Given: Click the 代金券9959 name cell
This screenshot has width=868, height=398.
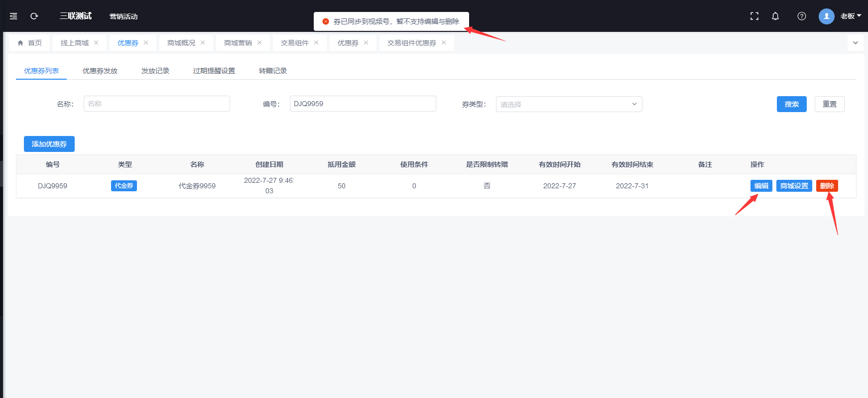Looking at the screenshot, I should point(197,186).
